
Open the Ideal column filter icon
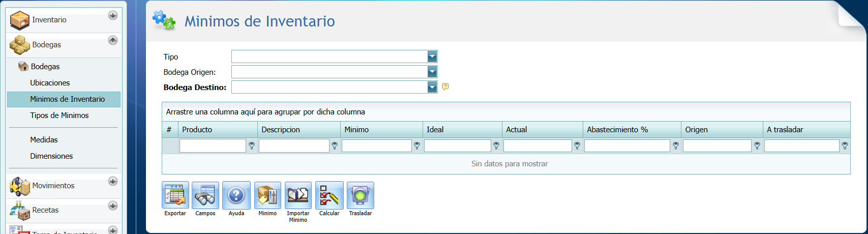496,146
